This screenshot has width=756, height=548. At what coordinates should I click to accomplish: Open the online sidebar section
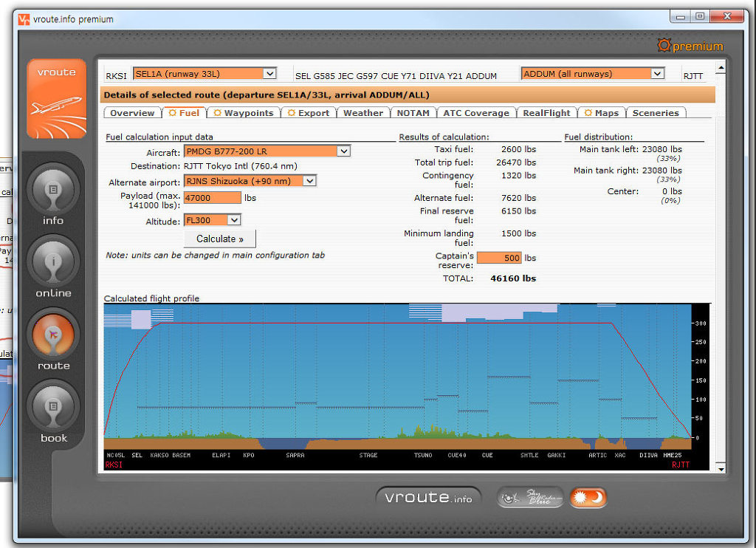(53, 267)
